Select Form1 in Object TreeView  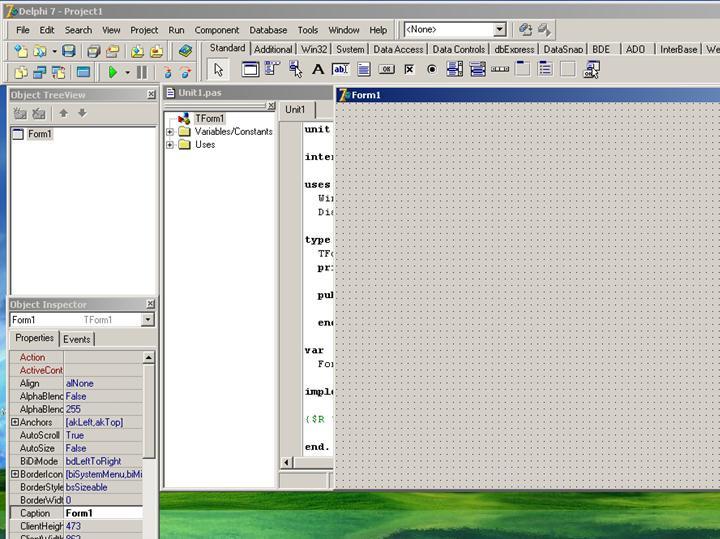tap(39, 134)
